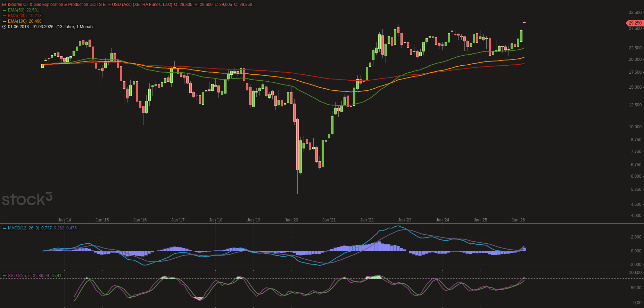This screenshot has height=308, width=644.
Task: Click the Jan '26 label on time axis
Action: tap(518, 220)
